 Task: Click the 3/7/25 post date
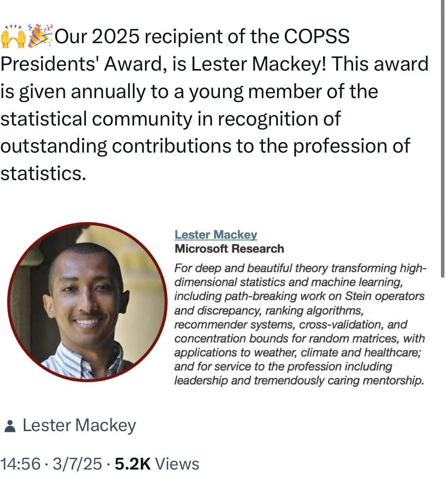click(x=77, y=464)
